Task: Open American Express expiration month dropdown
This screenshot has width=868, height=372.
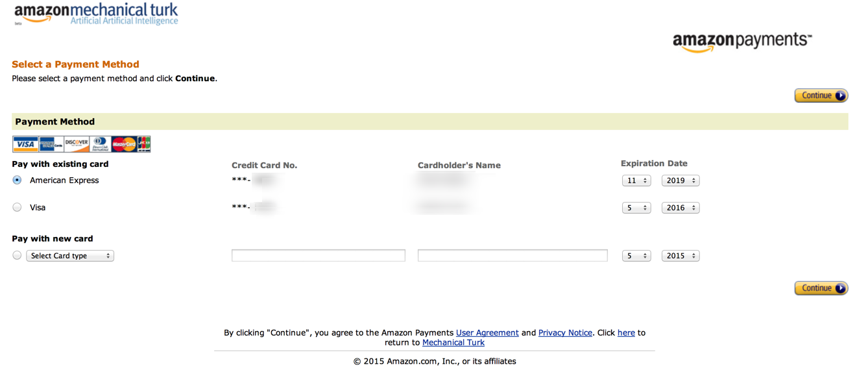Action: point(636,180)
